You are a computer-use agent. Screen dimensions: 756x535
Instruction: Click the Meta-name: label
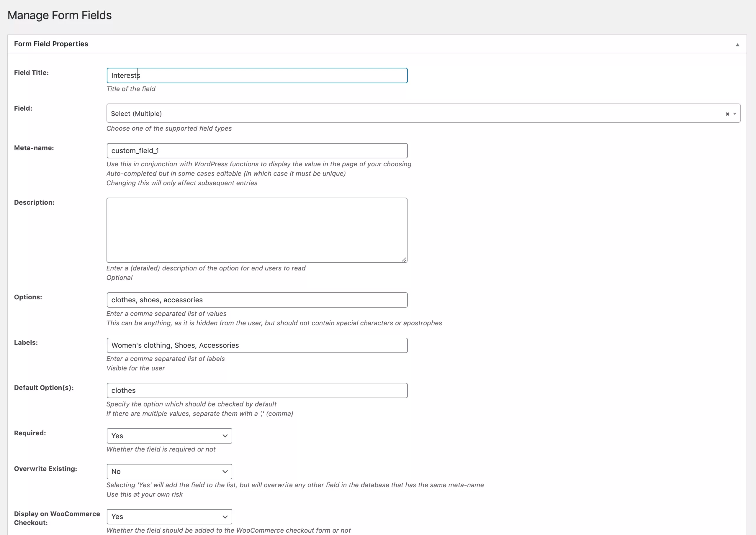34,148
